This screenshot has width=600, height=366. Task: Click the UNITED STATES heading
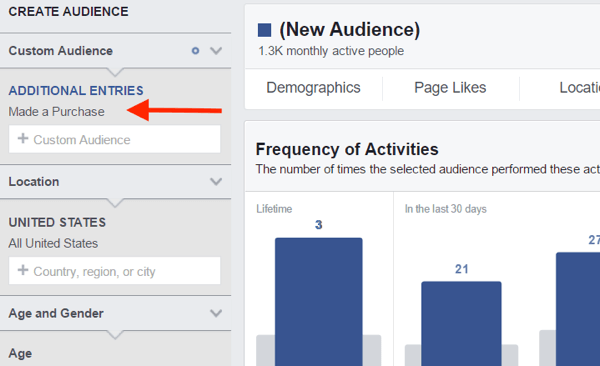pyautogui.click(x=57, y=222)
